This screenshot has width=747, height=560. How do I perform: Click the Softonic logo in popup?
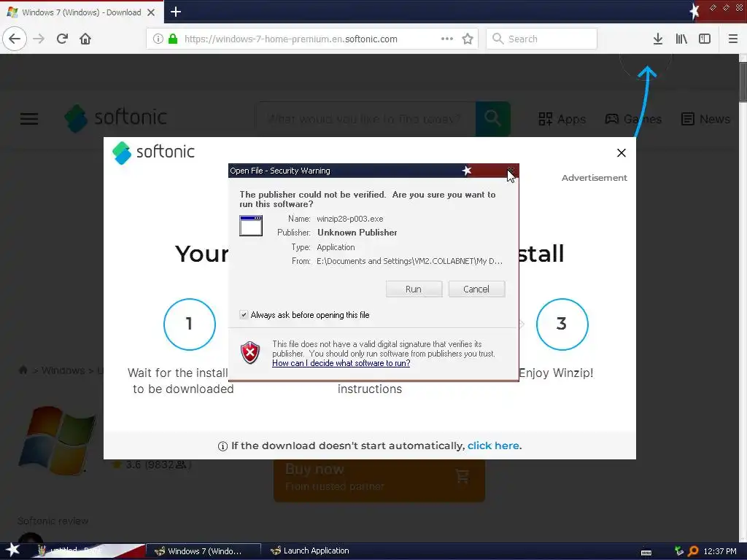[153, 152]
